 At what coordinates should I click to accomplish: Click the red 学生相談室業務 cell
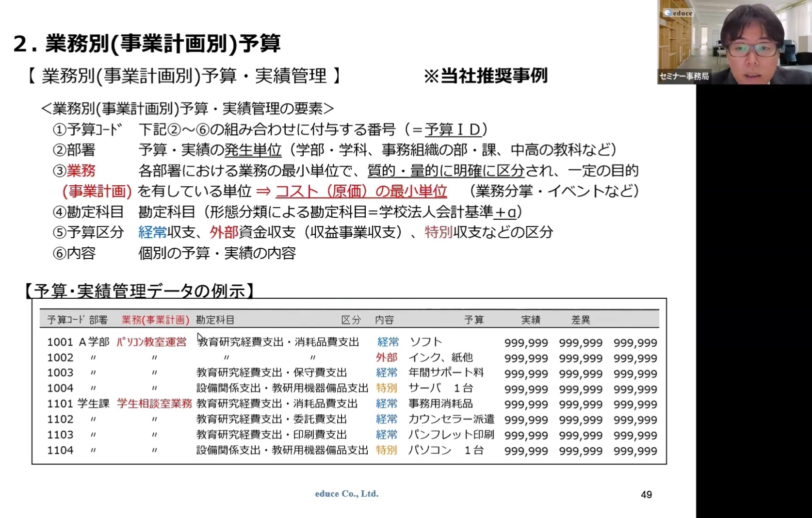point(155,404)
